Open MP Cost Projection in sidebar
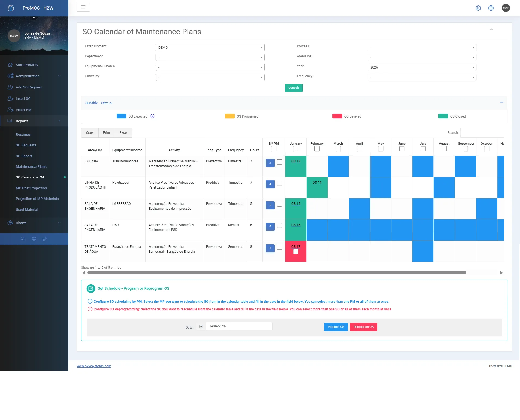Screen dimensions: 520x420 tap(31, 188)
